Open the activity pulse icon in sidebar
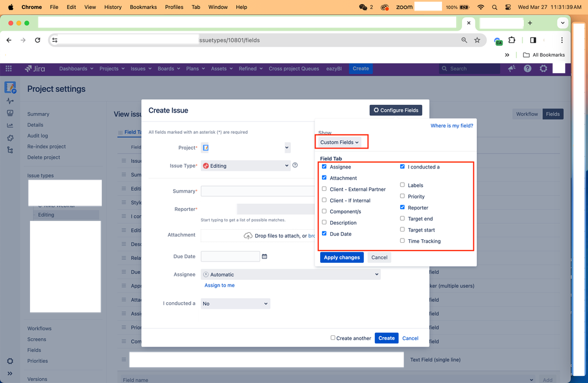 pos(10,101)
